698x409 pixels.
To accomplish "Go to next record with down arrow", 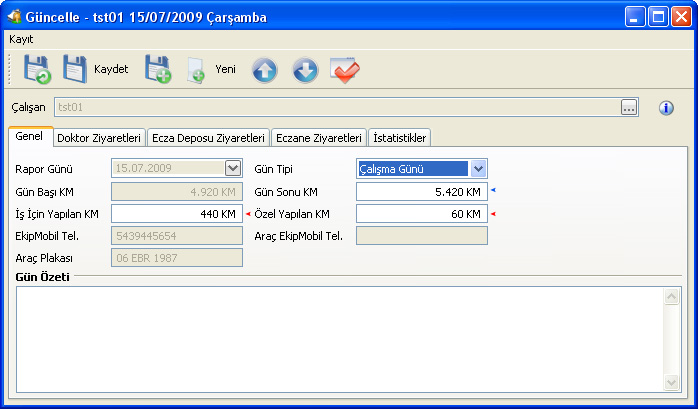I will [305, 70].
